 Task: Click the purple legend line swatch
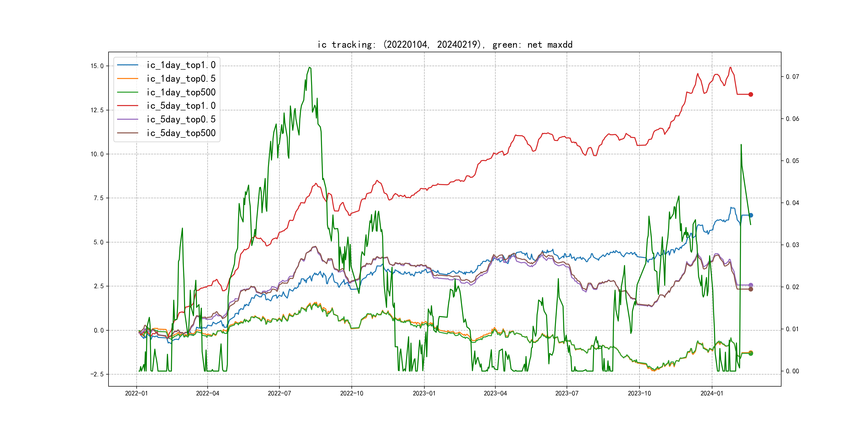click(128, 119)
